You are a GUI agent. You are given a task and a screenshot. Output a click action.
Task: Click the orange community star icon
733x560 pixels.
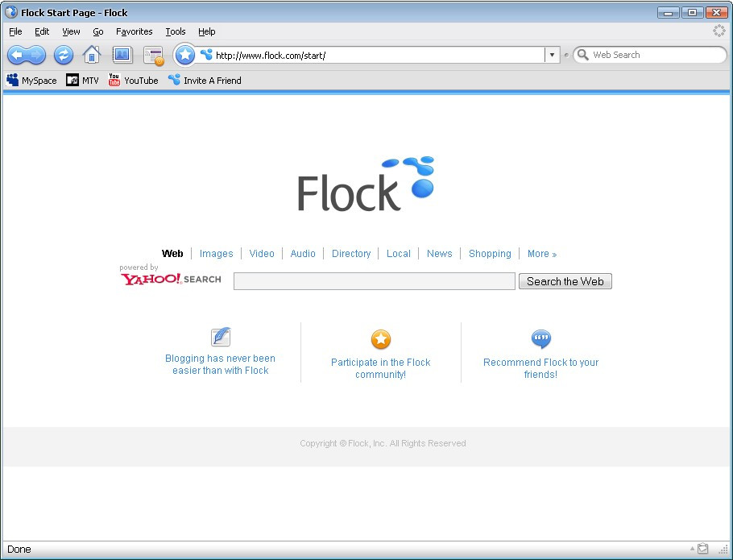[381, 339]
